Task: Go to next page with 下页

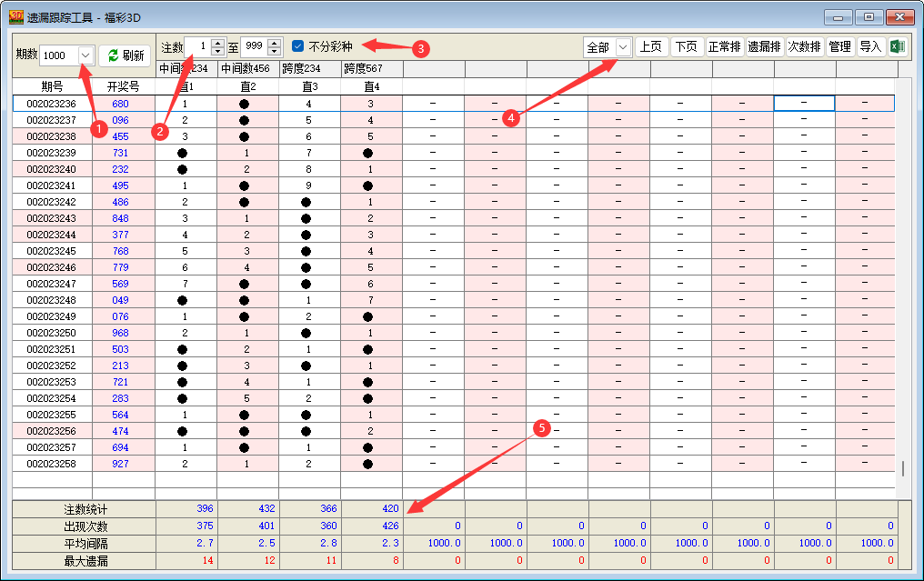Action: (688, 47)
